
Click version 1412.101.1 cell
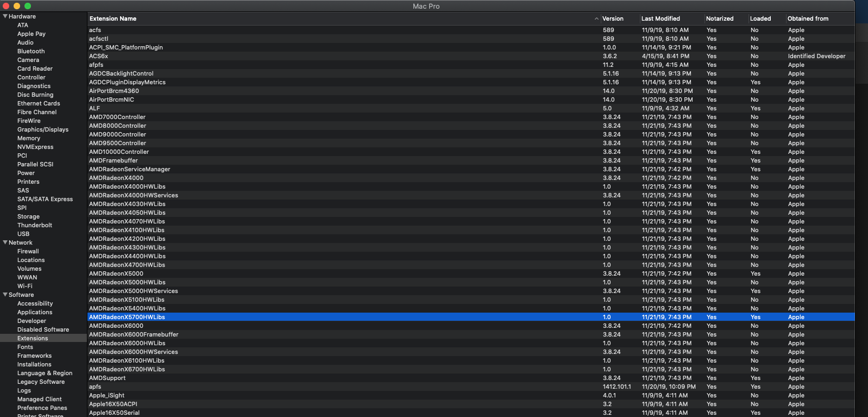coord(617,387)
